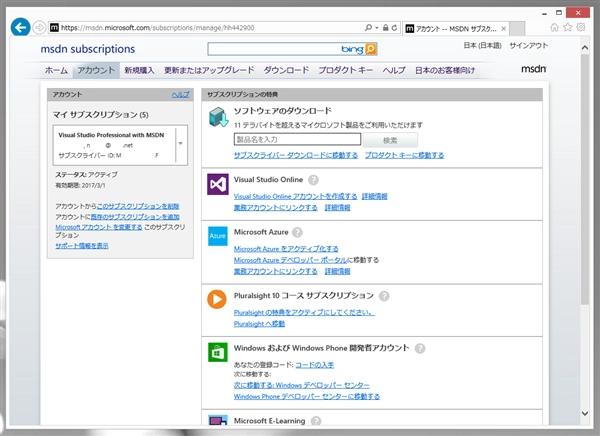Click the scrollbar down arrow

[585, 413]
